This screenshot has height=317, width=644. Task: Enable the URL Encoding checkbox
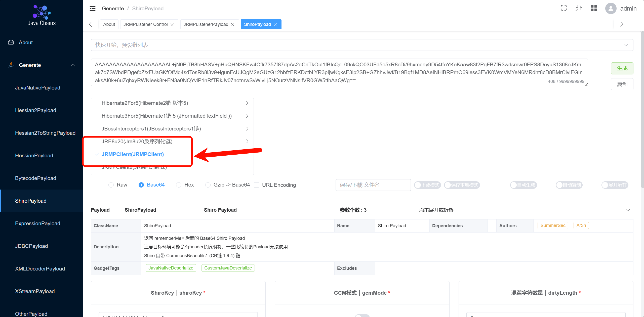tap(257, 185)
